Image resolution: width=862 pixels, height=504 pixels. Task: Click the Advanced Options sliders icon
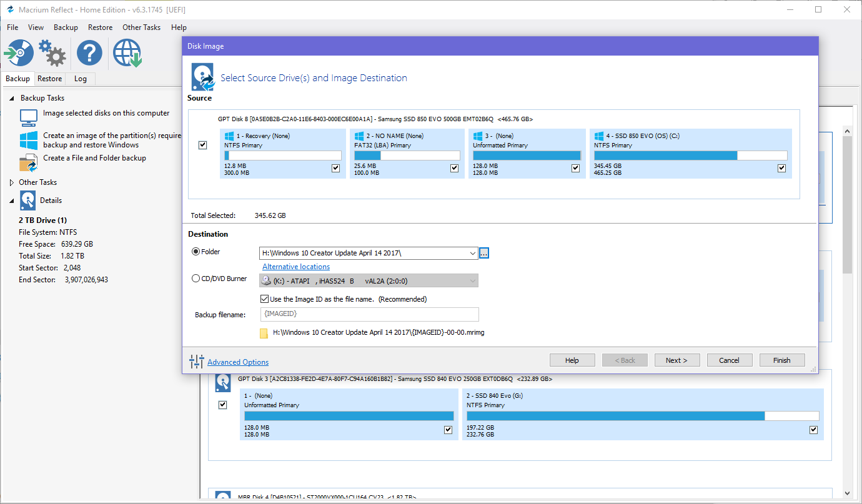[196, 361]
